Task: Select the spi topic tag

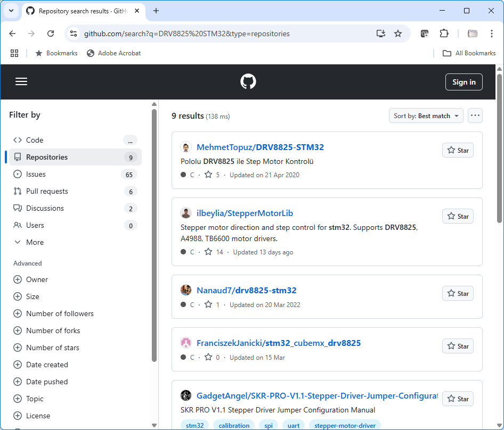Action: tap(269, 425)
